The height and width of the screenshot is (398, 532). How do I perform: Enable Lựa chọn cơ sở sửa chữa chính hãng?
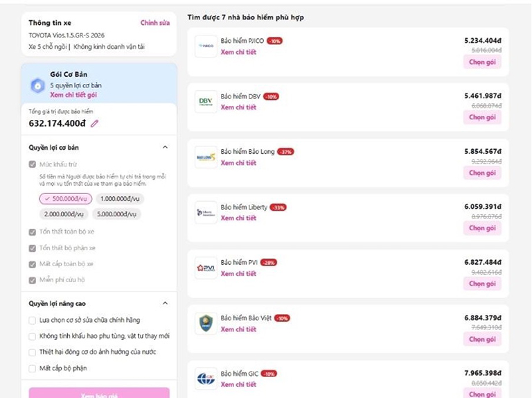coord(33,320)
